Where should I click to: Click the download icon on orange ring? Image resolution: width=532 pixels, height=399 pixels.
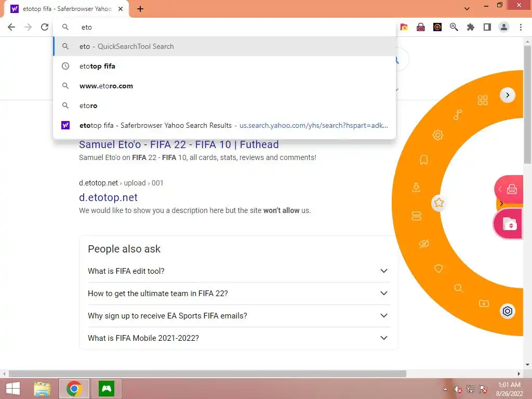click(x=416, y=187)
